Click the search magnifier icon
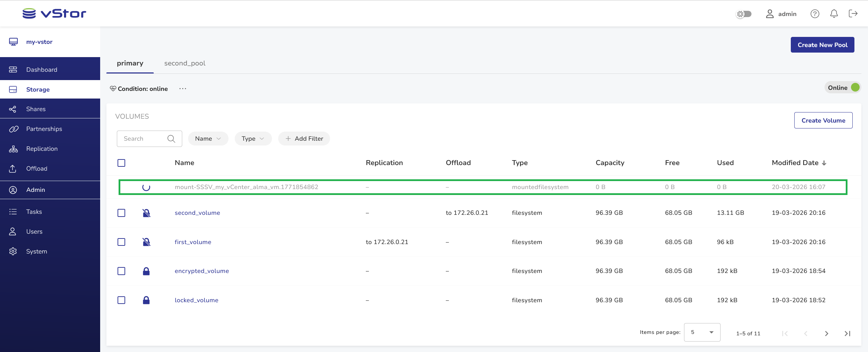This screenshot has width=868, height=352. (171, 139)
